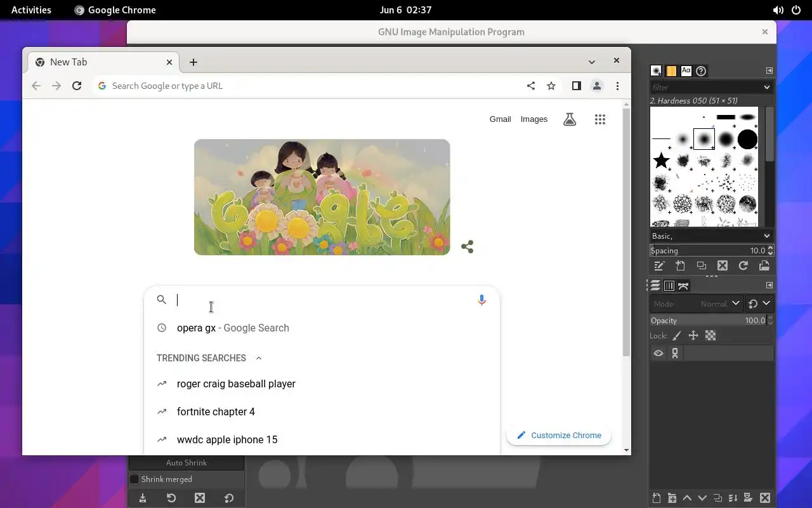Click the Images link
The width and height of the screenshot is (812, 508).
point(534,119)
